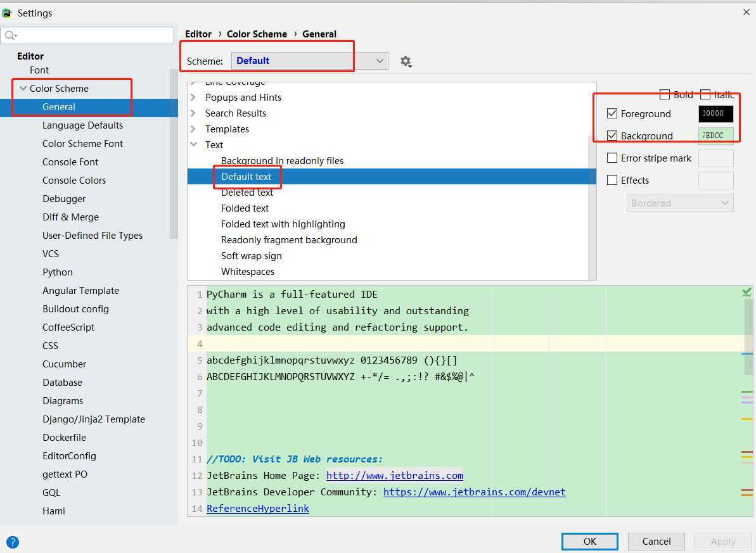Screen dimensions: 756x553
Task: Uncheck the Foreground checkbox
Action: 612,113
